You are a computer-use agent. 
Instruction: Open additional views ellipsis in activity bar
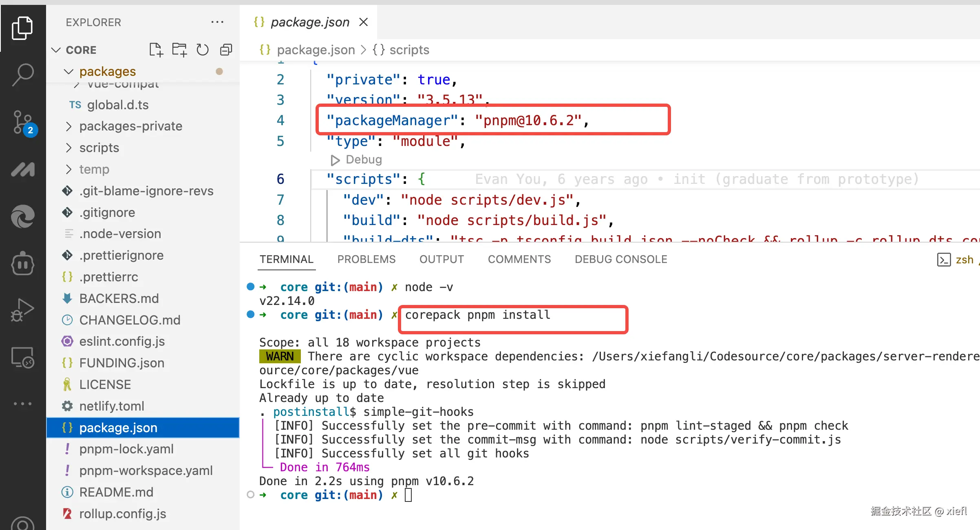click(23, 404)
